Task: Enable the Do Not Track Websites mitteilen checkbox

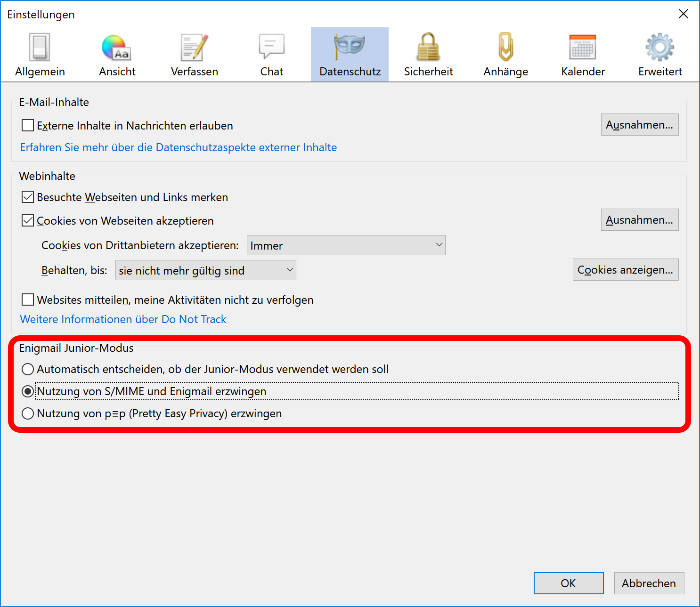Action: coord(28,300)
